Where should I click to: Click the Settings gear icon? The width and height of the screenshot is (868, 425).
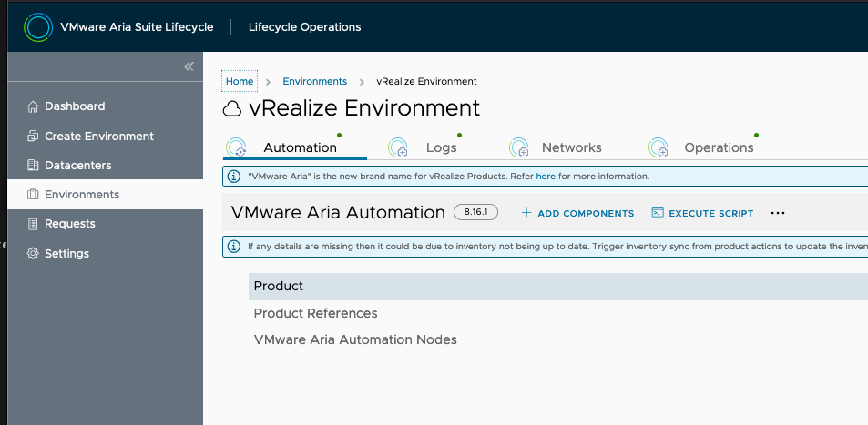tap(33, 254)
